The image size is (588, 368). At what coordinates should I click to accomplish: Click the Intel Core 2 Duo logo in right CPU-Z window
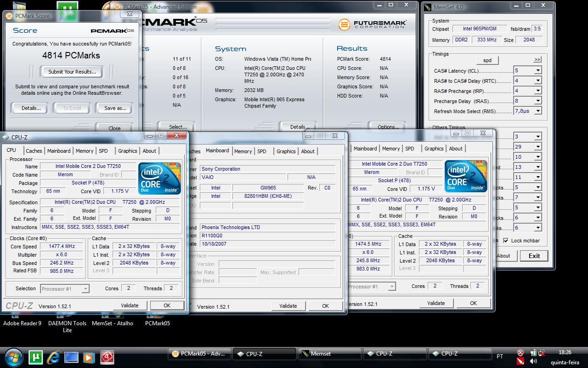point(466,176)
